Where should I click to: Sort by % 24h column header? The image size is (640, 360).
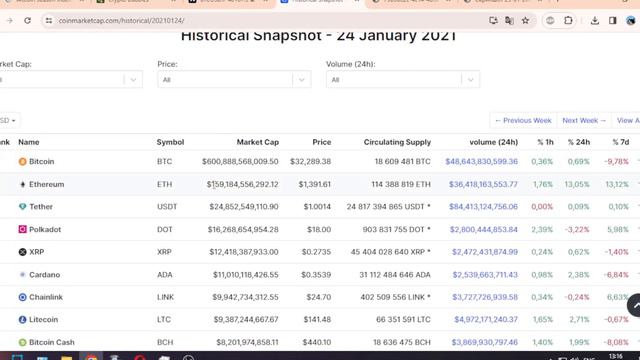579,142
